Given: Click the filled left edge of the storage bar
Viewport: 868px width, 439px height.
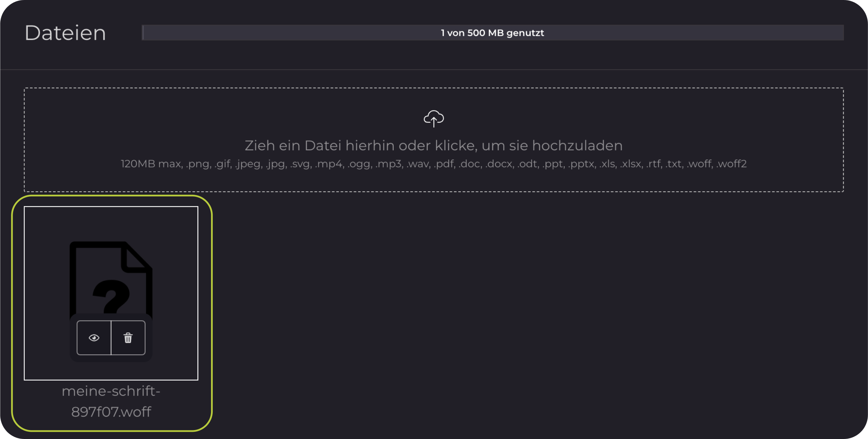Looking at the screenshot, I should tap(143, 33).
